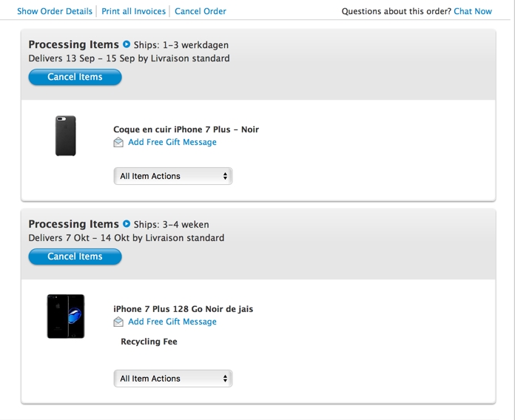The width and height of the screenshot is (515, 420).
Task: Click Cancel Order link
Action: pyautogui.click(x=201, y=11)
